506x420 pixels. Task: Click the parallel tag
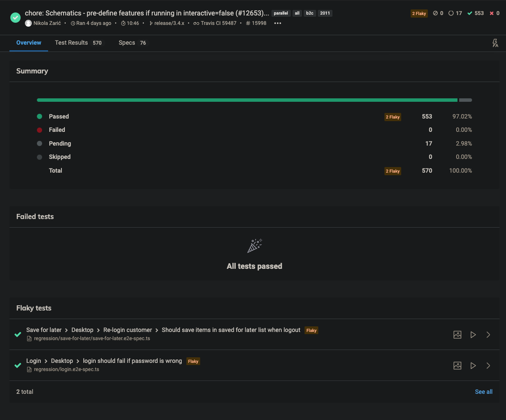[281, 13]
